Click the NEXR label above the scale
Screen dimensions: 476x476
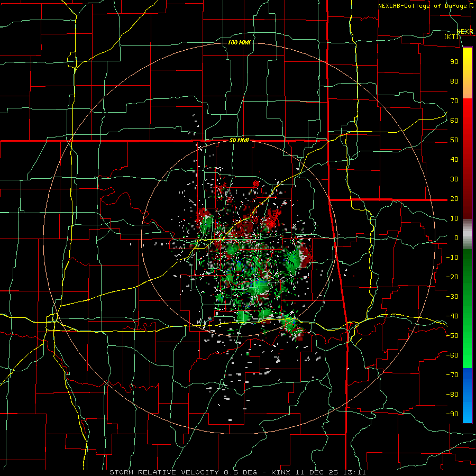point(465,32)
